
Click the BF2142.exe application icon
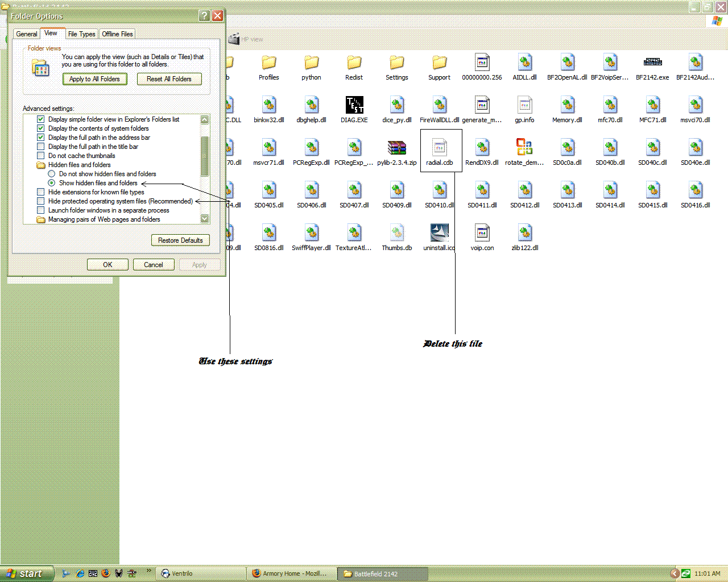pos(652,63)
